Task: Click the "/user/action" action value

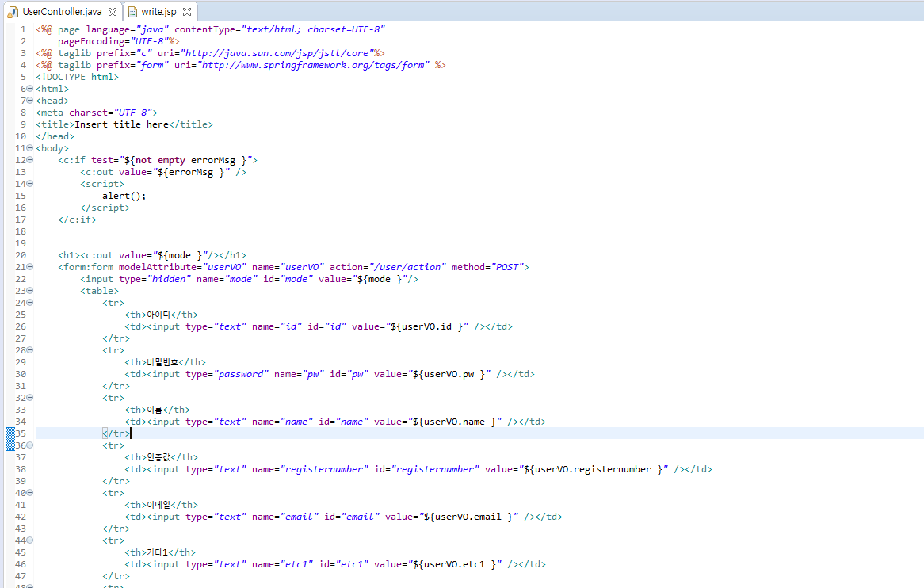Action: [x=408, y=267]
